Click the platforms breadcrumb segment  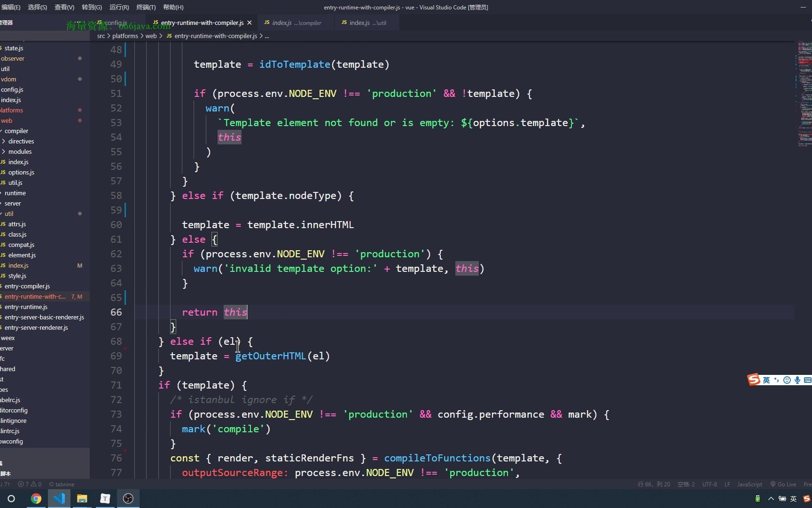point(125,36)
